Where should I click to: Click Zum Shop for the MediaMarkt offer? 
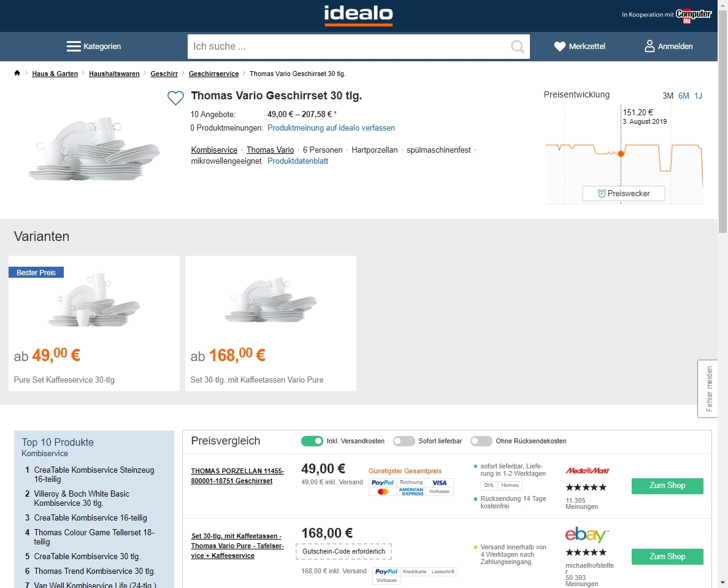(667, 486)
